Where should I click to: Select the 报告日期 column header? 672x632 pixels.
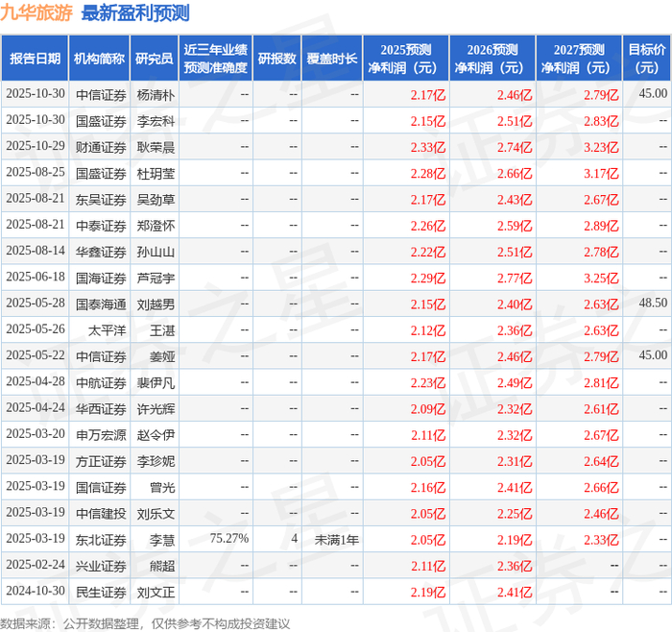[35, 59]
